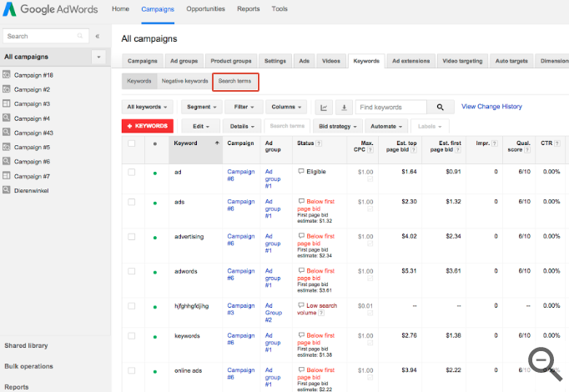
Task: Check the checkbox for 'online ads'
Action: tap(131, 370)
